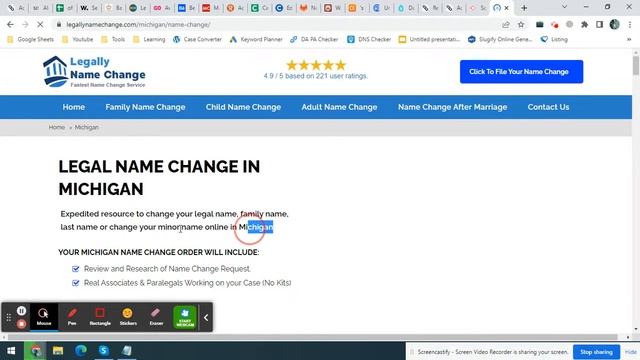Open the Slugify Online Generator bookmark
Viewport: 640px width, 360px height.
(500, 40)
